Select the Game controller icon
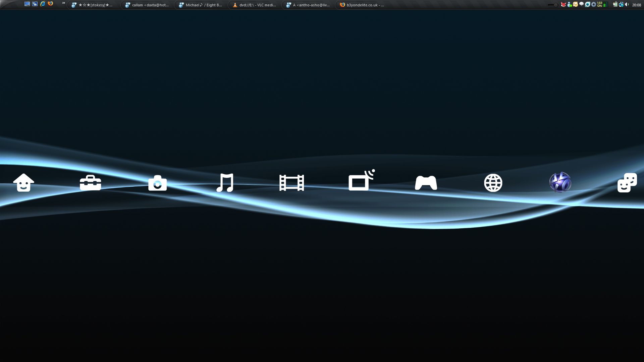The width and height of the screenshot is (644, 362). coord(426,183)
